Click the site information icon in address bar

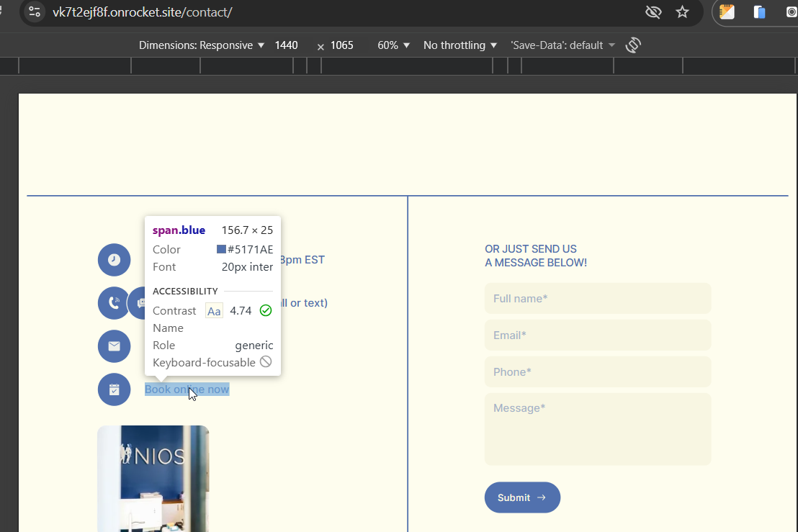coord(35,12)
